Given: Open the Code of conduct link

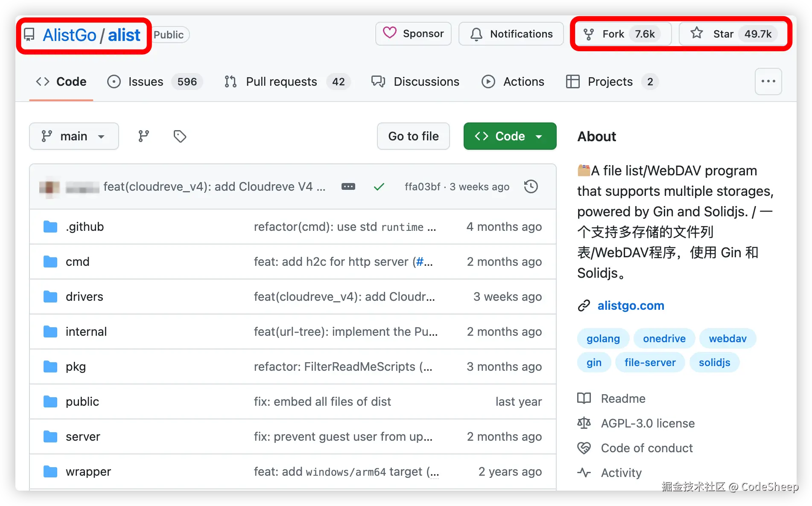Looking at the screenshot, I should point(647,448).
